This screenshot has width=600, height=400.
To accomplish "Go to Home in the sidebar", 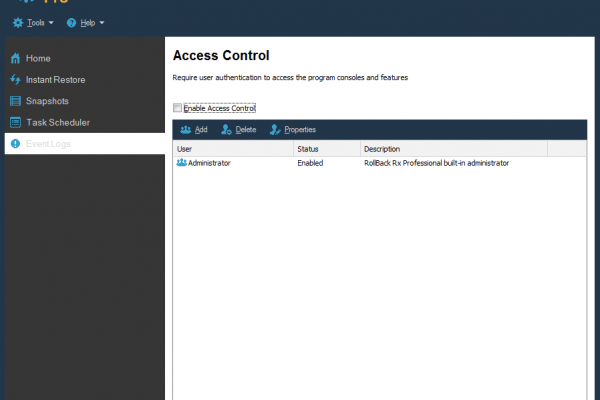I will pos(85,59).
